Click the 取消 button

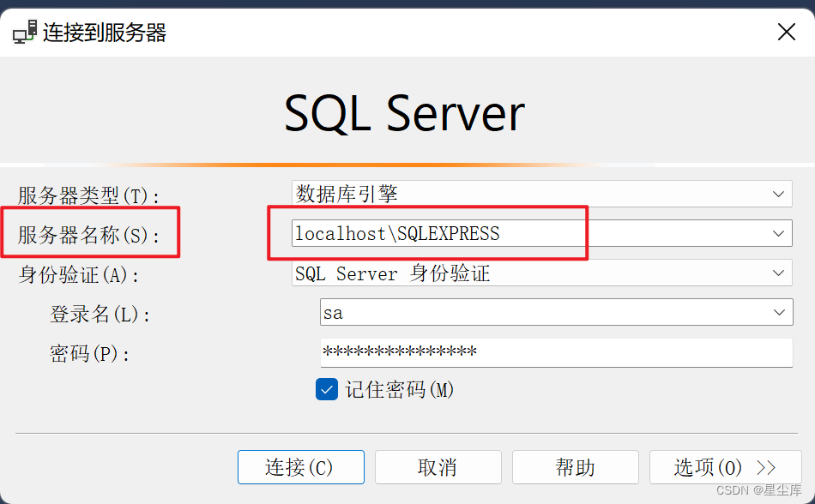coord(438,467)
